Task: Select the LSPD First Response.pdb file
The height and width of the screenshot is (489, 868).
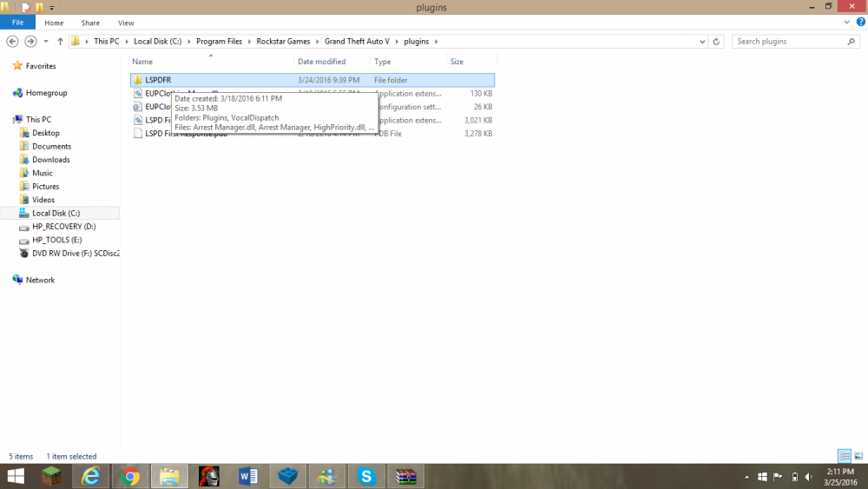Action: click(x=312, y=134)
